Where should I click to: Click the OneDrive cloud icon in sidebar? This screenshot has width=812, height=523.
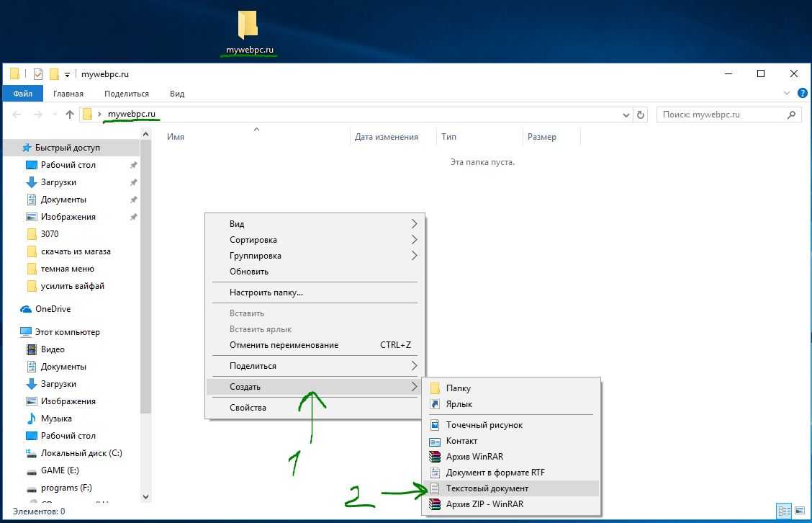point(27,309)
